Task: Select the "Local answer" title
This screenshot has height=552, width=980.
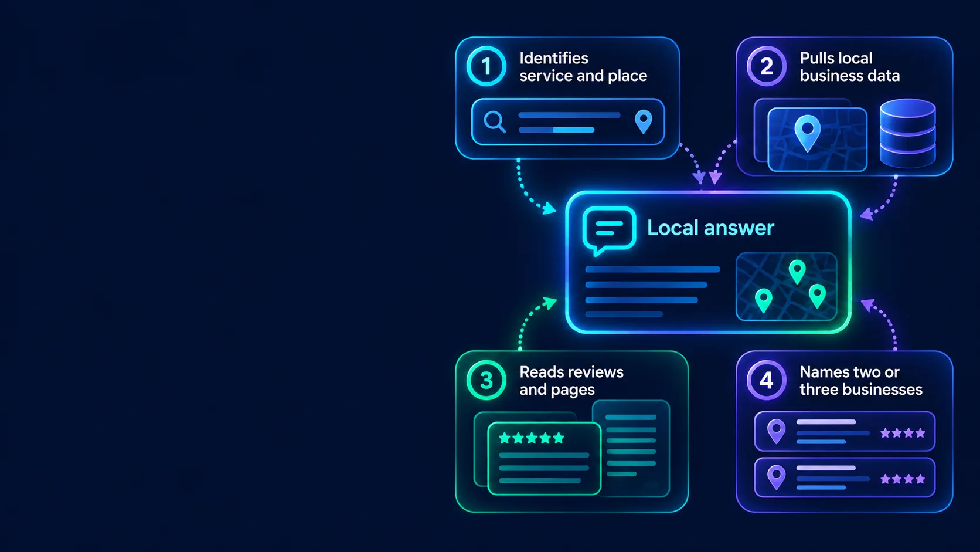Action: [x=710, y=228]
